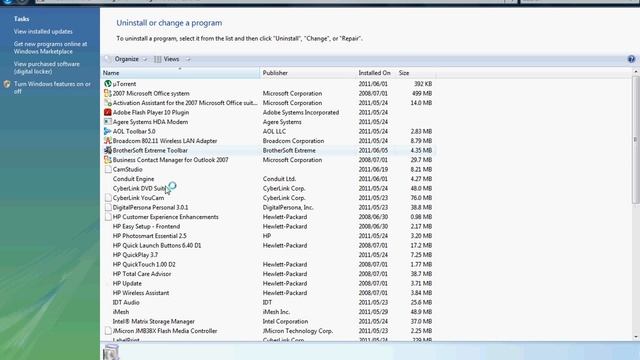Sort the list by the Name column
Viewport: 640px width, 360px height.
pyautogui.click(x=180, y=73)
